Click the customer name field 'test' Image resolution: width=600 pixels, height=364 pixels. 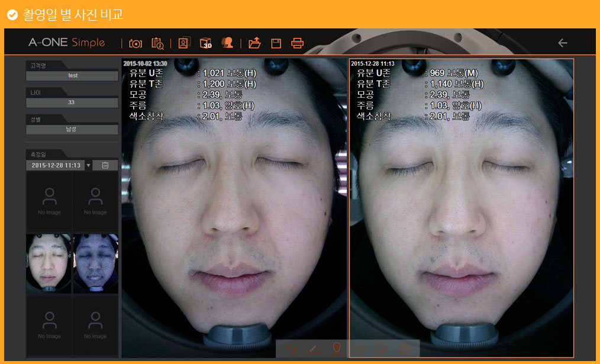(x=72, y=76)
